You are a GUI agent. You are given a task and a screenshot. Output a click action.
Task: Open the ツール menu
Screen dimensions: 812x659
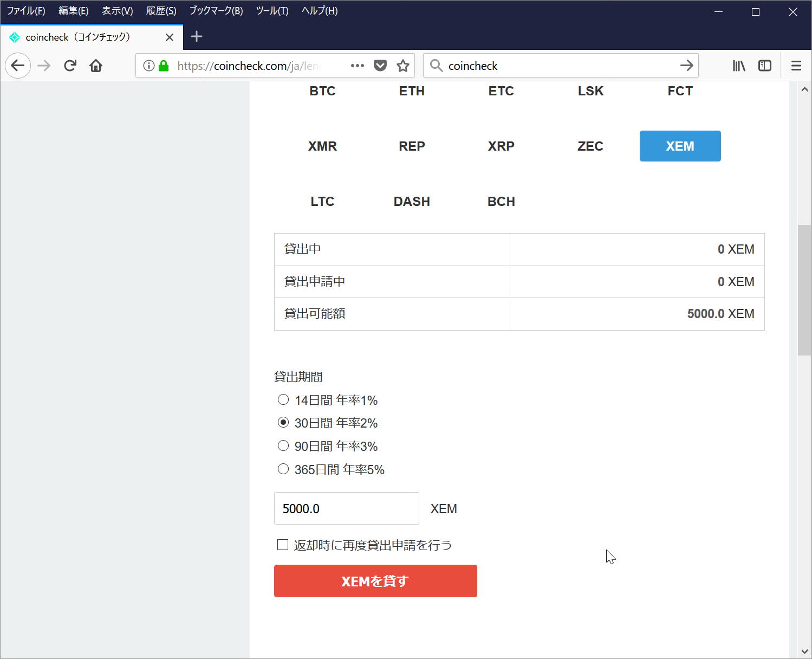272,11
